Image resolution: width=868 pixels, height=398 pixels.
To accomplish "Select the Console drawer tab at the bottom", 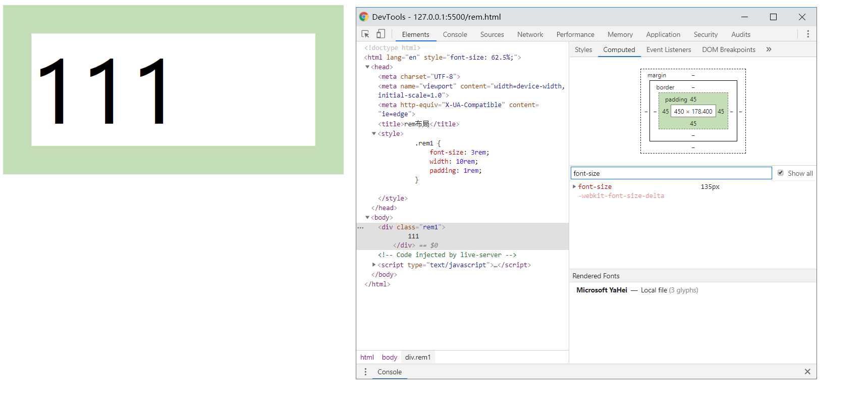I will pos(390,372).
